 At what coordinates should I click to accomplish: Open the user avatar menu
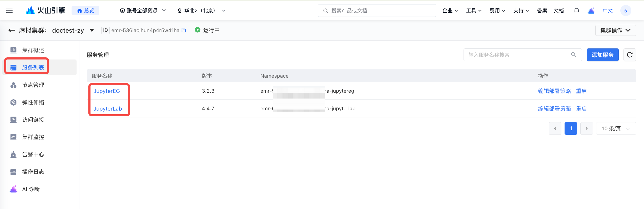click(x=626, y=11)
